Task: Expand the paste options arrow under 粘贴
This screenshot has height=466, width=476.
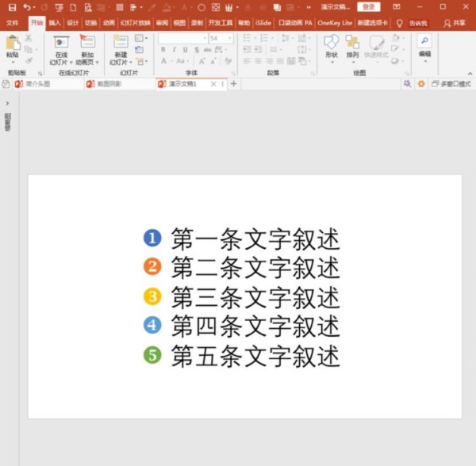Action: (13, 62)
